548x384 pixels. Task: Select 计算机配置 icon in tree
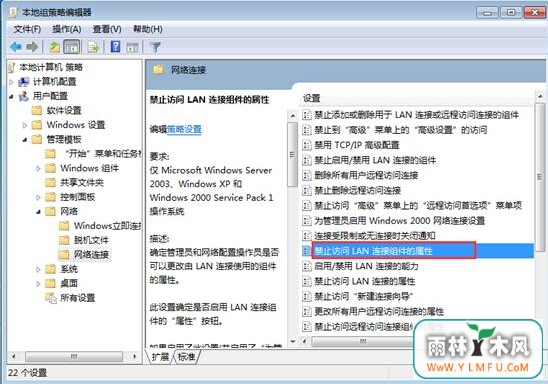point(23,82)
